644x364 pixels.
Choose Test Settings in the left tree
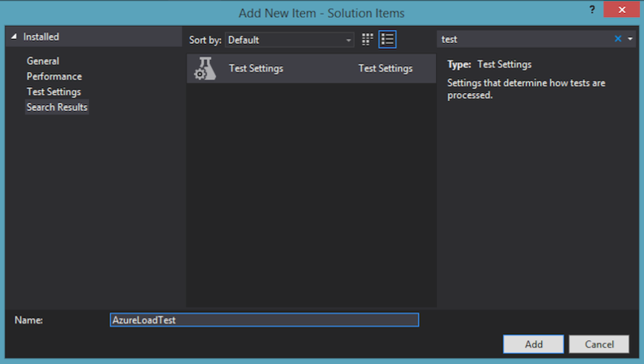pyautogui.click(x=53, y=92)
